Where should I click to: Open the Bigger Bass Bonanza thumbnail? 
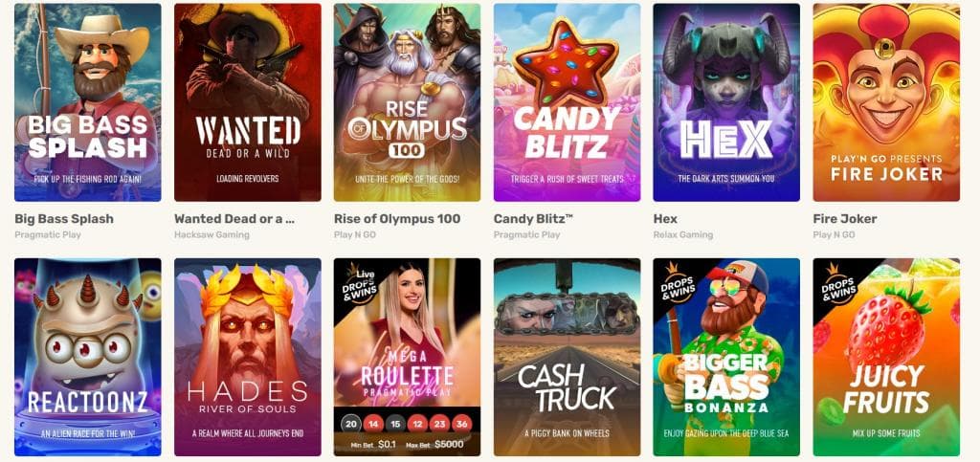[726, 357]
